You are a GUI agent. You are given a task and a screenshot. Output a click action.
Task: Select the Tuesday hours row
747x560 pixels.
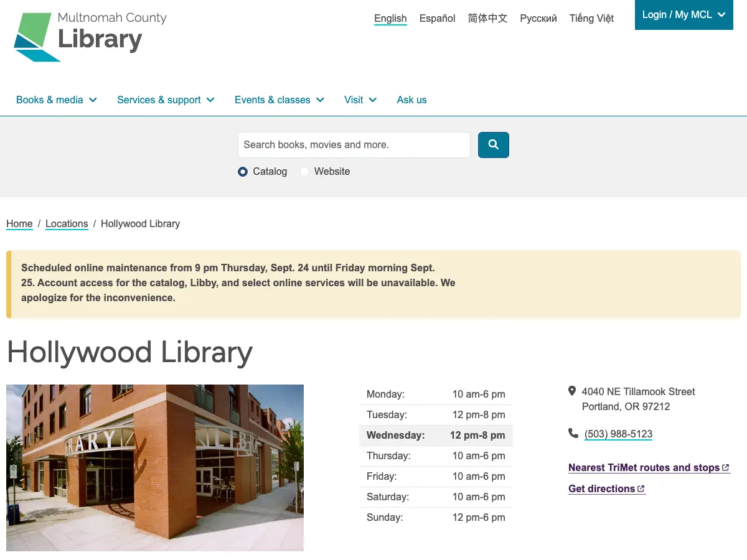click(x=436, y=415)
